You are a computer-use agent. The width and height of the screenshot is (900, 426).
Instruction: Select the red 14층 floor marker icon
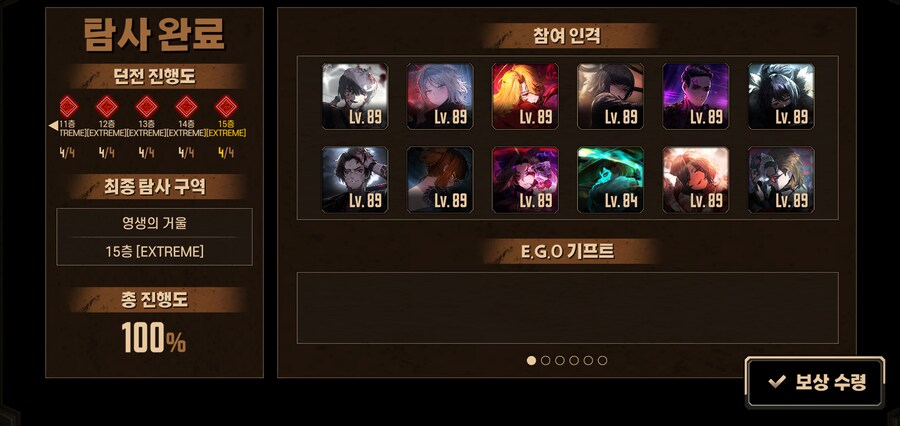[x=186, y=107]
